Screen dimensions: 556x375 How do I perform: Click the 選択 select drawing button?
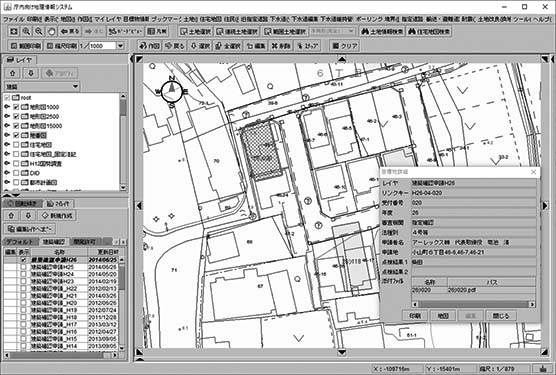click(200, 46)
